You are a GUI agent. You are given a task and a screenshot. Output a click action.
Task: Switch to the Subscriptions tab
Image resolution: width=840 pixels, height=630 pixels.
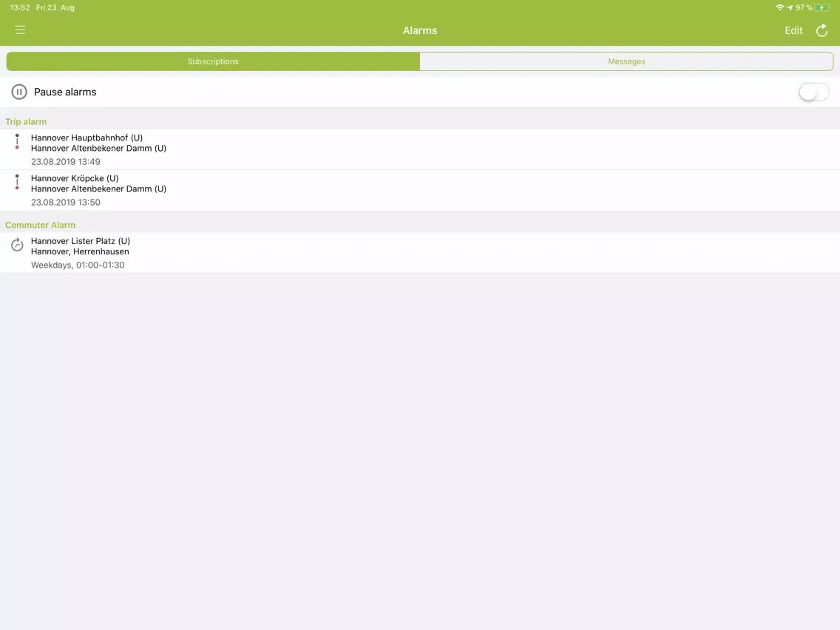click(213, 61)
